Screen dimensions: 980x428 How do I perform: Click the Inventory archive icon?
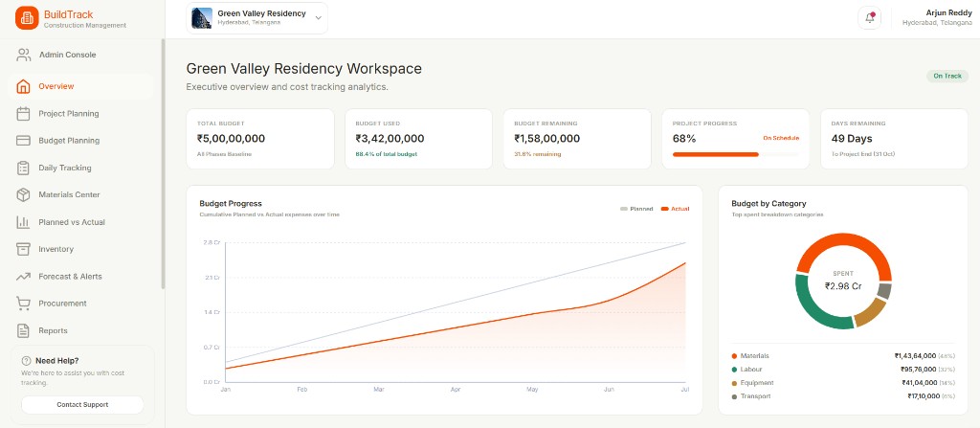[23, 249]
